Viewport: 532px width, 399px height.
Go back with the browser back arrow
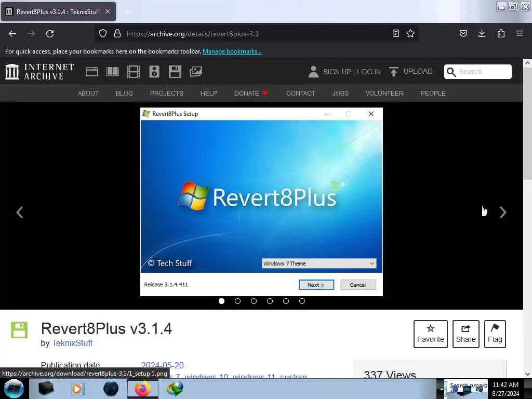pyautogui.click(x=12, y=34)
